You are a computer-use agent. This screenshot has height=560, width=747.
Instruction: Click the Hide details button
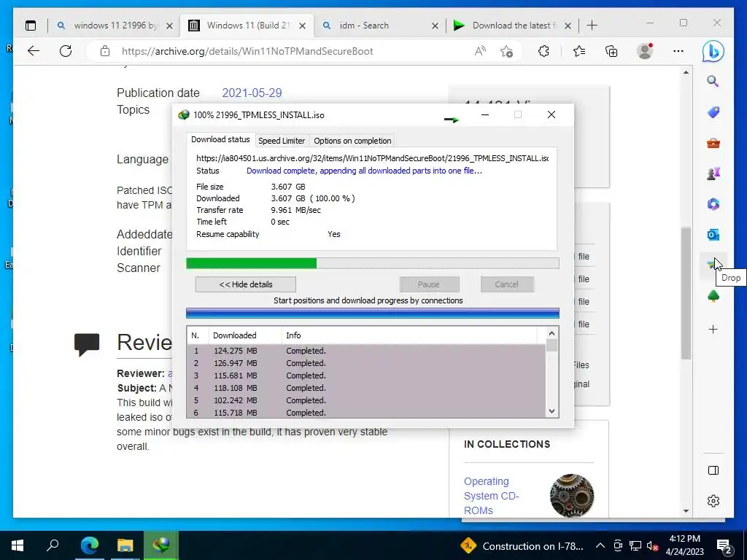[x=245, y=284]
